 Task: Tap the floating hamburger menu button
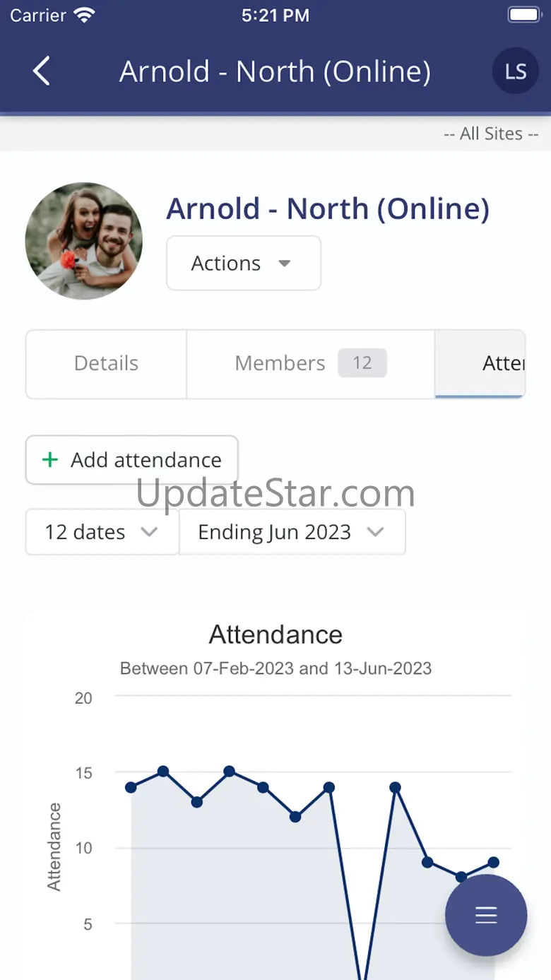pos(486,915)
